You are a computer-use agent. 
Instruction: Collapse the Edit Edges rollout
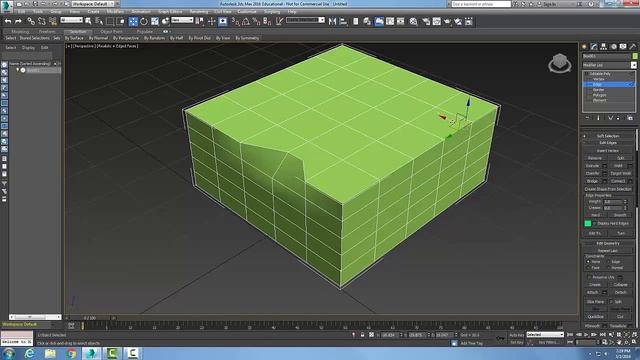608,143
